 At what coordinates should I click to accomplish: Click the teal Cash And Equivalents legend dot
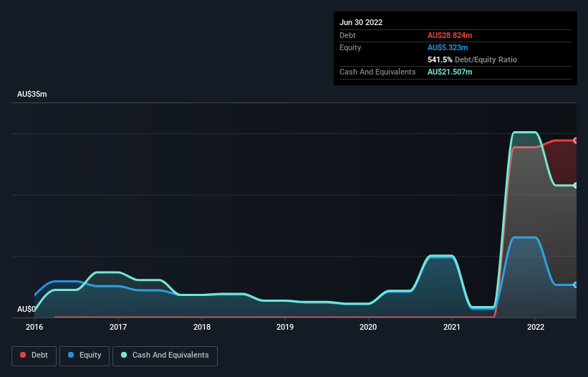pos(124,355)
